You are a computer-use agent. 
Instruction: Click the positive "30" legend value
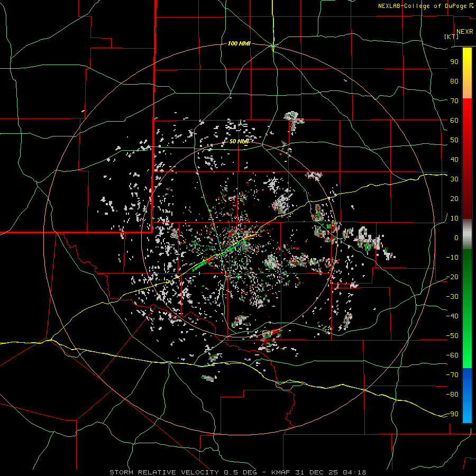(x=454, y=179)
